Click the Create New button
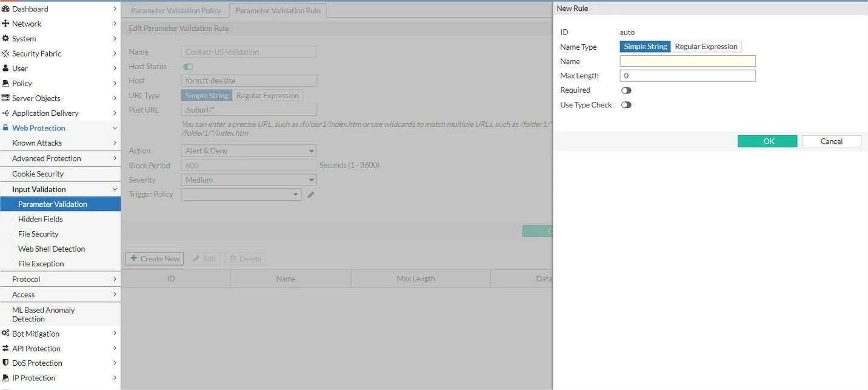The image size is (868, 390). click(155, 258)
